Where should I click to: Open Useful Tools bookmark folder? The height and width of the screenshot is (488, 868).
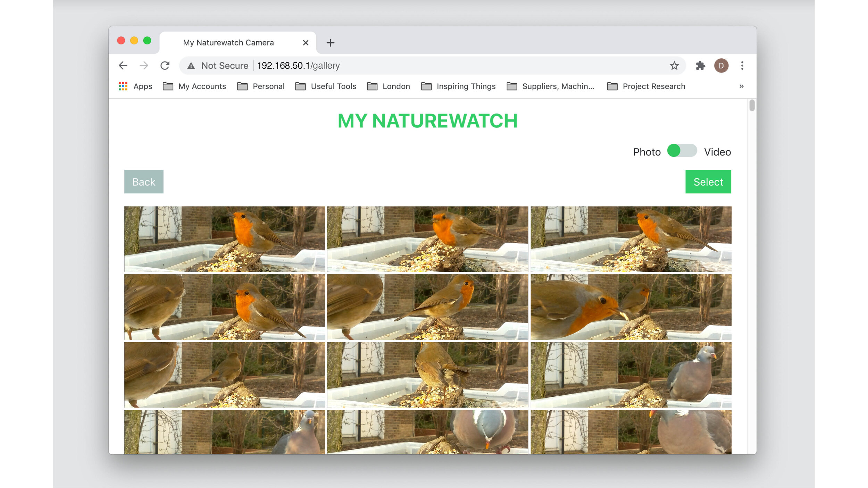327,86
